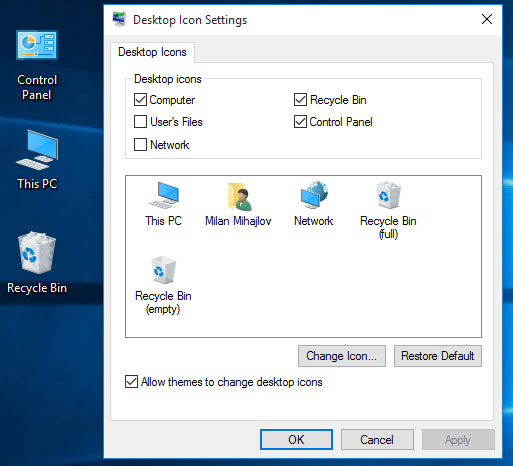The height and width of the screenshot is (466, 513).
Task: Confirm settings with the OK button
Action: point(296,440)
